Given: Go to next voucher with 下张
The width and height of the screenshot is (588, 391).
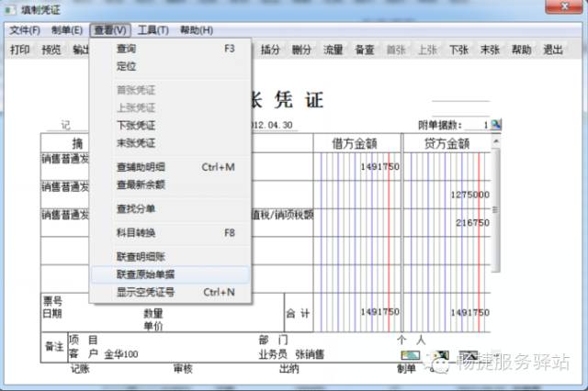Looking at the screenshot, I should pyautogui.click(x=458, y=50).
